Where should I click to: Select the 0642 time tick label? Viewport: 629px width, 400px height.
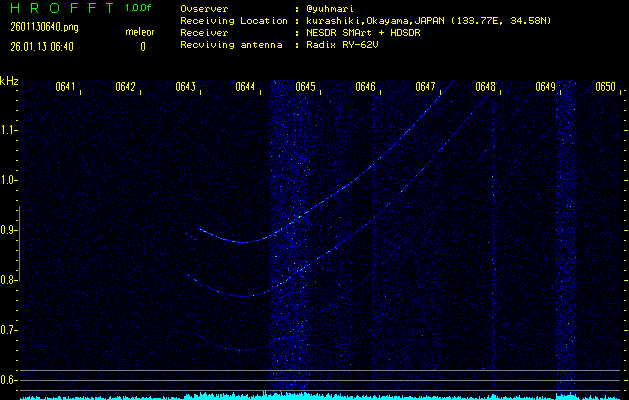[126, 87]
